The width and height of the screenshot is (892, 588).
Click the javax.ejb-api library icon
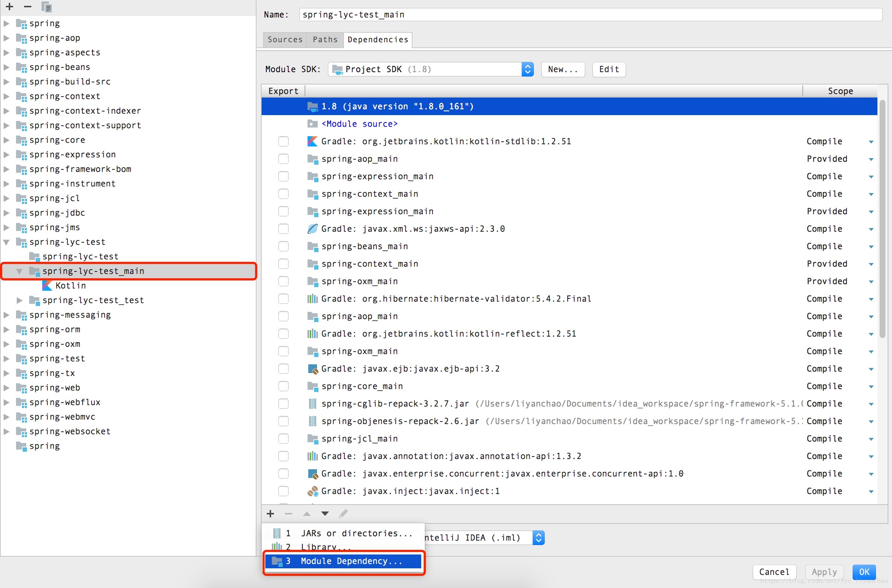click(x=313, y=369)
